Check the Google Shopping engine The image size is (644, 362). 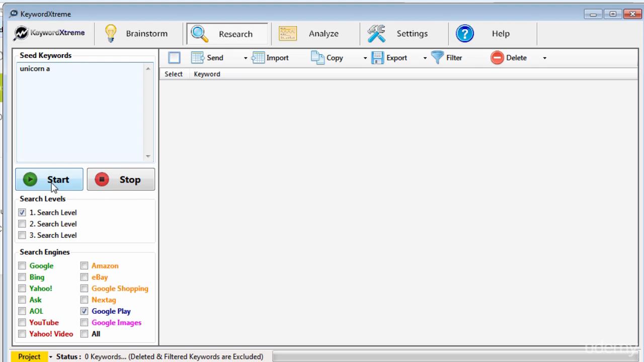point(85,289)
